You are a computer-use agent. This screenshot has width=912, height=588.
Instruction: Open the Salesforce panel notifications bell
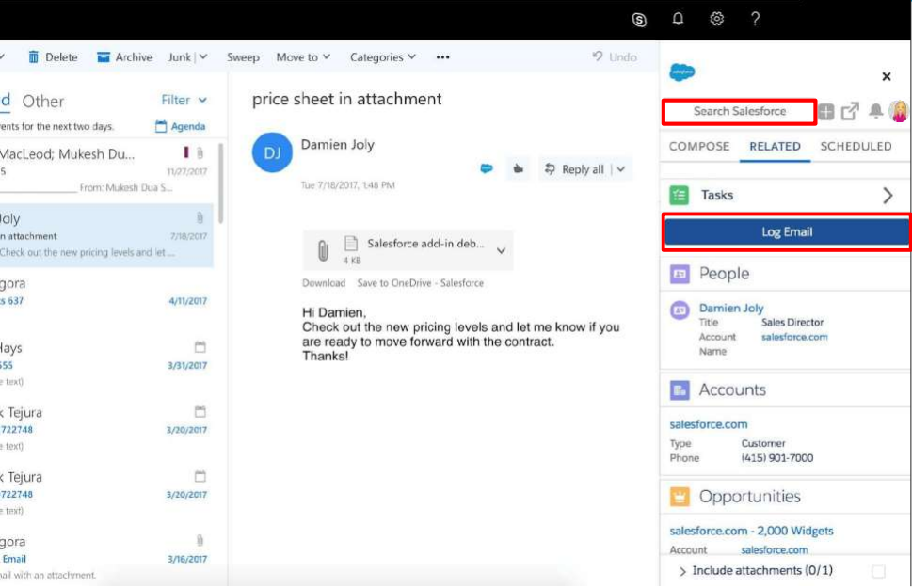pos(875,111)
